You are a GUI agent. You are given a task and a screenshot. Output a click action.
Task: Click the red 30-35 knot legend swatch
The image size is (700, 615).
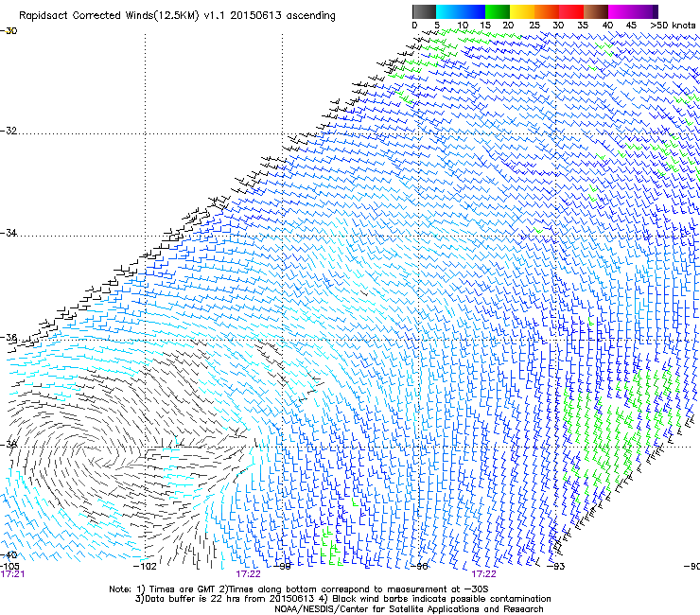[571, 11]
